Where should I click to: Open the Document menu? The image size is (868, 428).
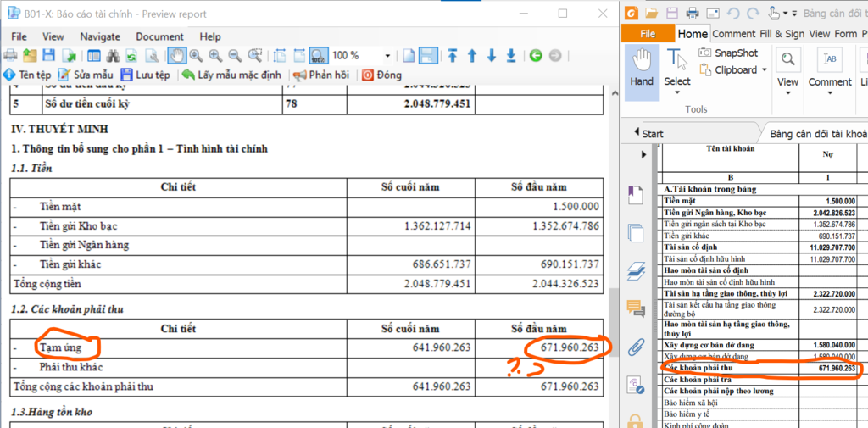click(x=160, y=36)
